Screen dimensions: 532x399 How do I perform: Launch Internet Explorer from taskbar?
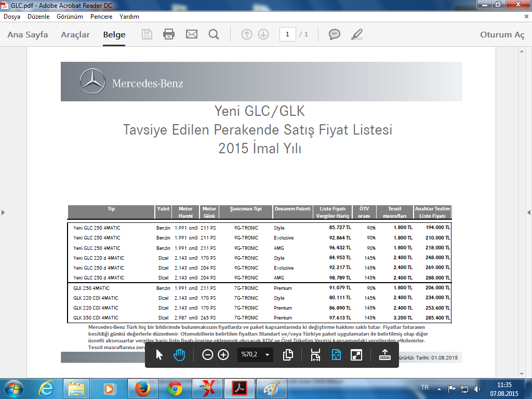(46, 389)
